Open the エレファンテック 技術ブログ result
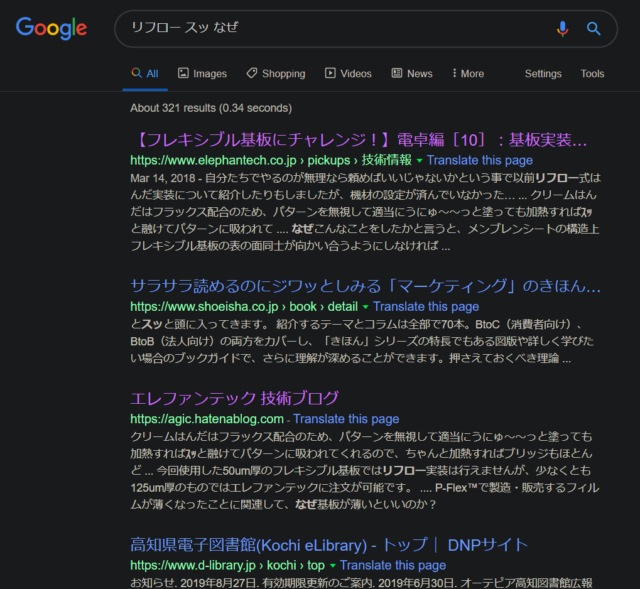Screen dimensions: 640x589 [x=234, y=397]
